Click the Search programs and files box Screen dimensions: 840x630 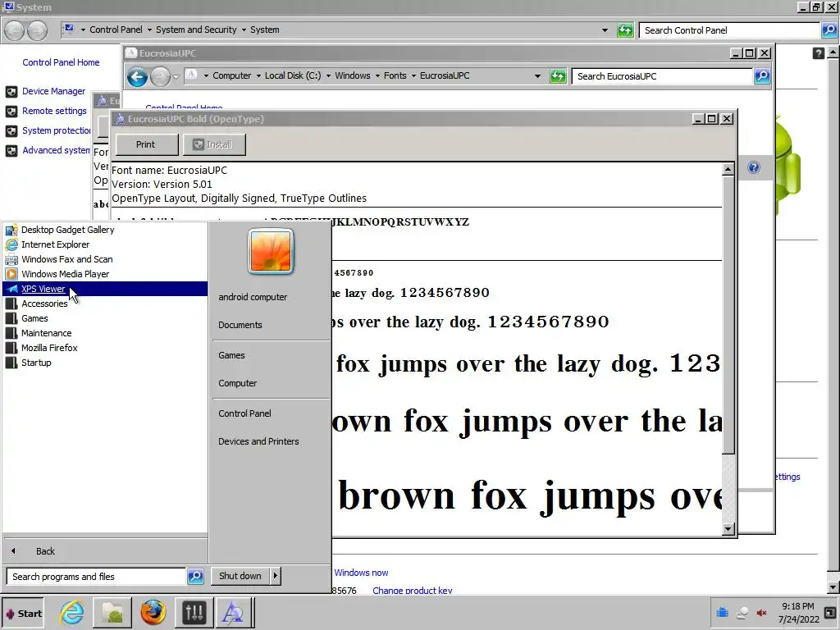tap(97, 577)
